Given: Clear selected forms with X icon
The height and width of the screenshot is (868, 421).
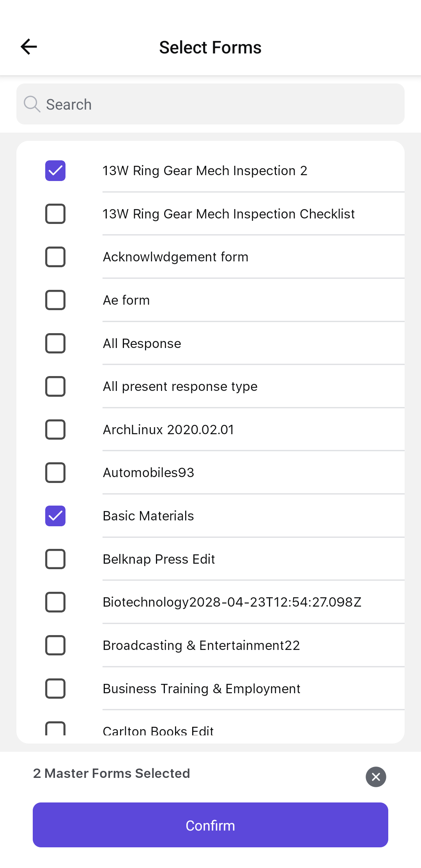Looking at the screenshot, I should coord(376,777).
